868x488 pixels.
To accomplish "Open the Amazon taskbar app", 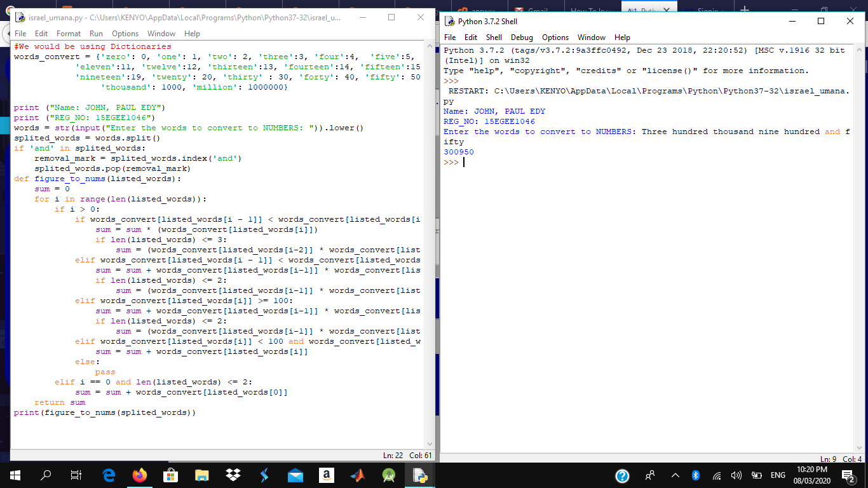I will coord(327,475).
